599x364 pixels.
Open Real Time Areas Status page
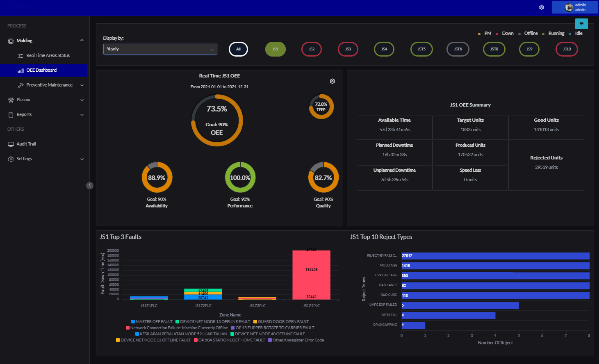click(48, 56)
